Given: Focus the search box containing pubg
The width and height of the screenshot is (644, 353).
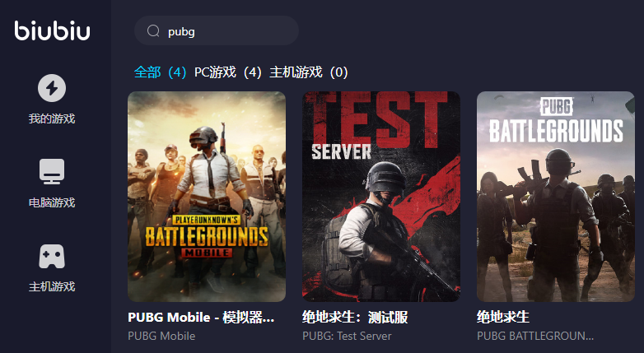Looking at the screenshot, I should point(217,30).
